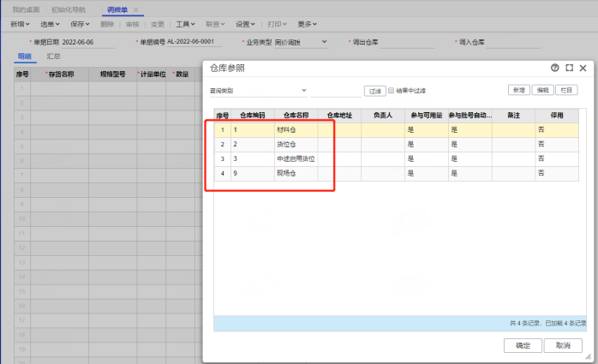Click 仓库名称 column header
This screenshot has width=598, height=364.
coord(296,116)
